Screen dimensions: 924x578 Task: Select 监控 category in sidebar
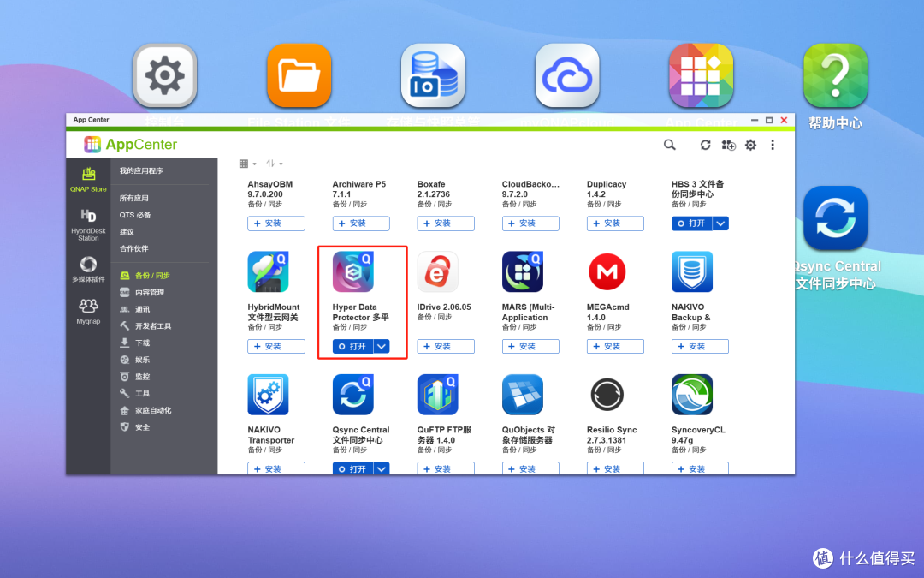143,376
